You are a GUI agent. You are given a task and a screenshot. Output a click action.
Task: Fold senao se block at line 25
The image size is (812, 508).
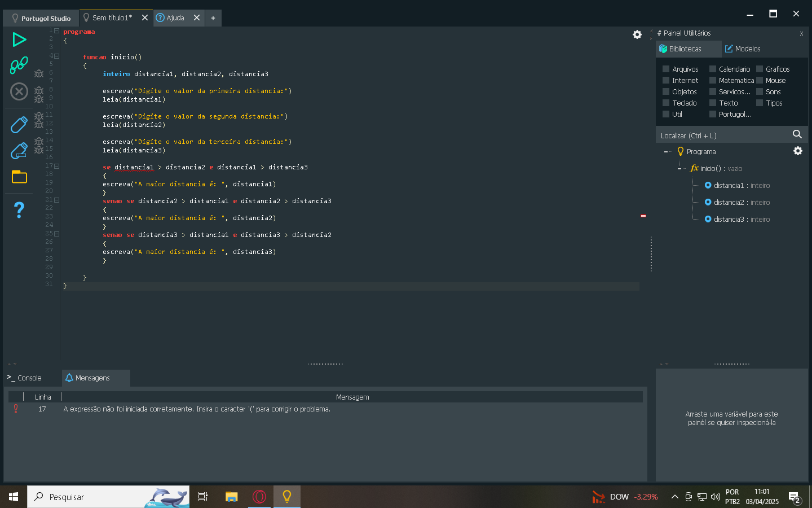tap(56, 234)
